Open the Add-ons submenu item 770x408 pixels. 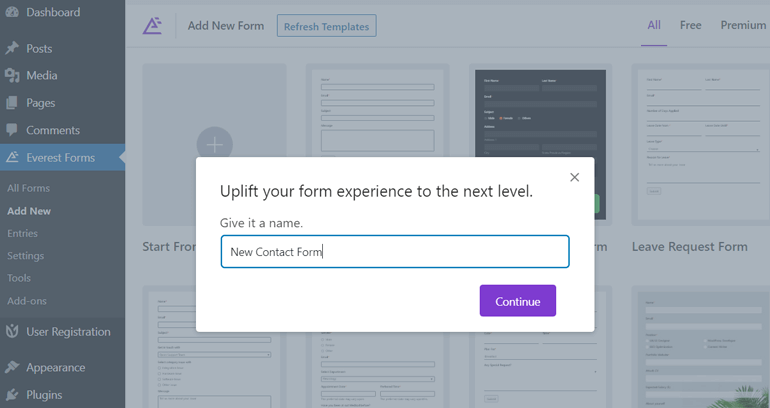pyautogui.click(x=27, y=301)
